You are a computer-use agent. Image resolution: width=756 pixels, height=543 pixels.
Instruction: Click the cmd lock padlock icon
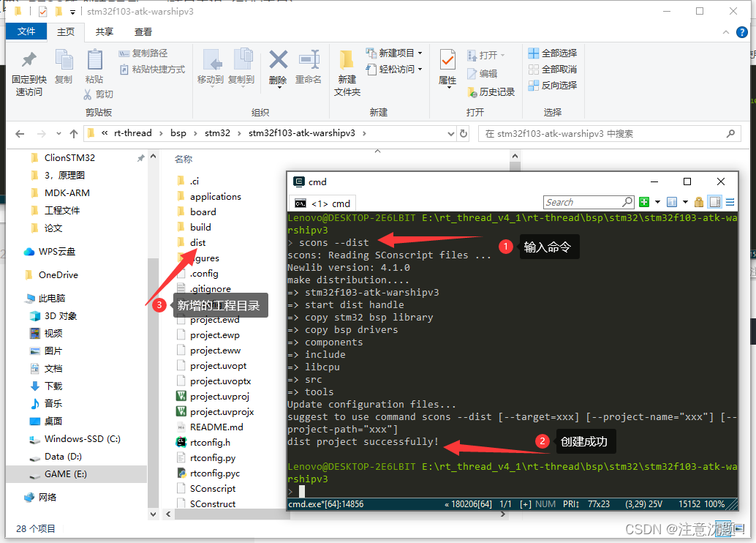point(699,202)
